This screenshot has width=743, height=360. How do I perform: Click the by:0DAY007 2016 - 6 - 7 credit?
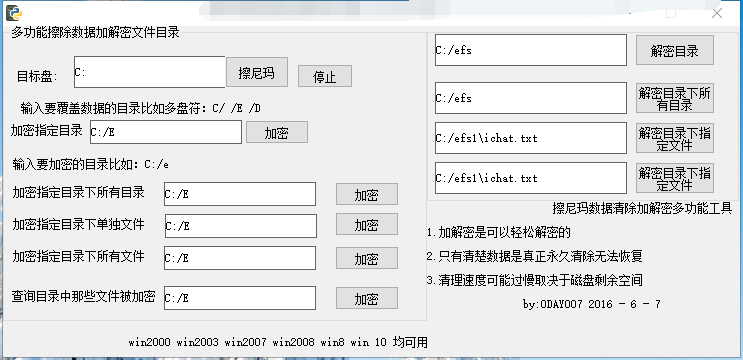(592, 304)
